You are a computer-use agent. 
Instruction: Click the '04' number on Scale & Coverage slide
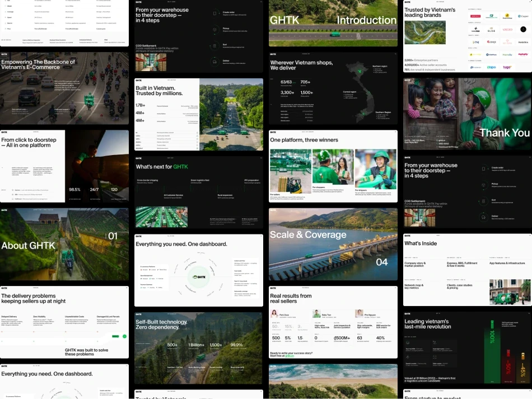point(382,262)
